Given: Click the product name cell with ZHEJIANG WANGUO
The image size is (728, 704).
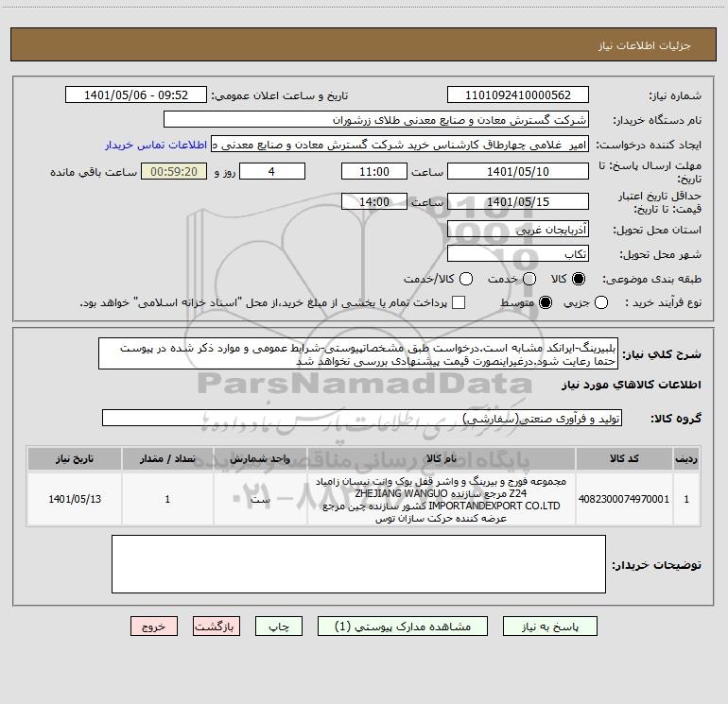Looking at the screenshot, I should coord(442,499).
